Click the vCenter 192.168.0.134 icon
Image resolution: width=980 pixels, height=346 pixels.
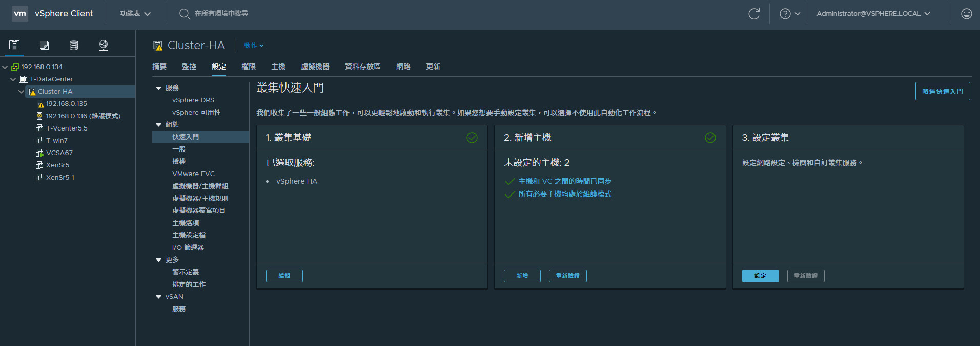click(x=15, y=67)
